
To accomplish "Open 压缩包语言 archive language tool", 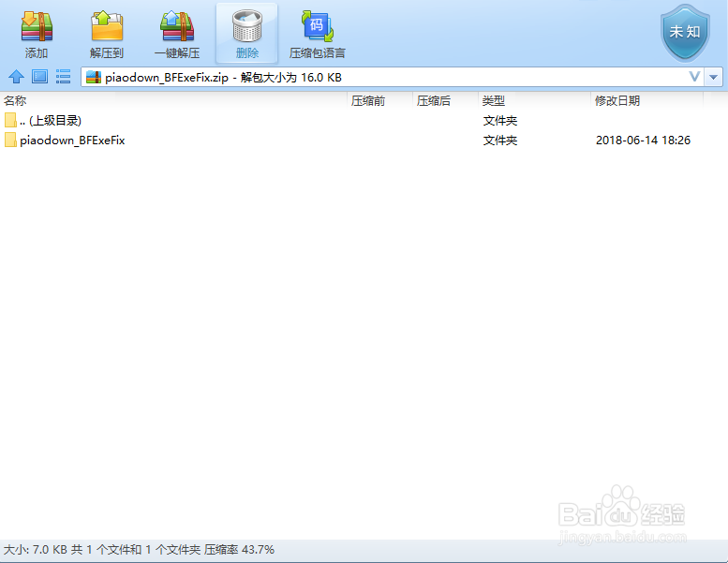I will (x=317, y=34).
